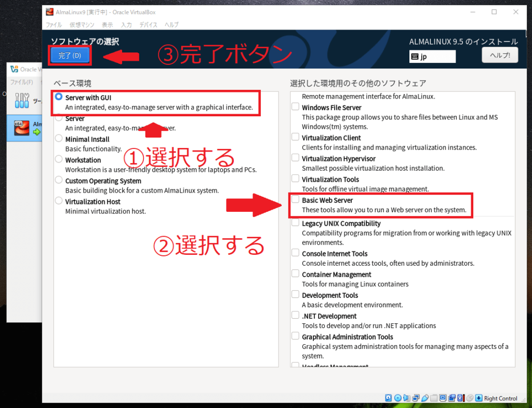Click the ベース環境 section label
Viewport: 532px width, 408px height.
72,84
